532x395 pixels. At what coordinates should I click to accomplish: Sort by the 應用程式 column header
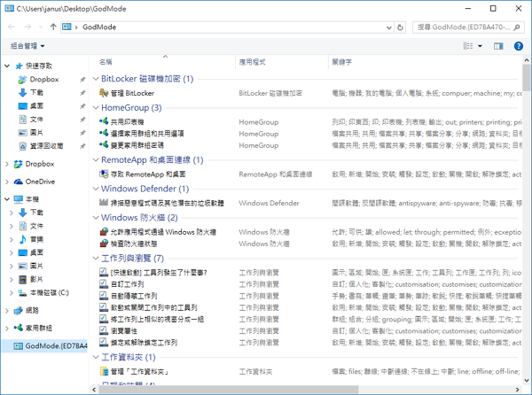[252, 62]
